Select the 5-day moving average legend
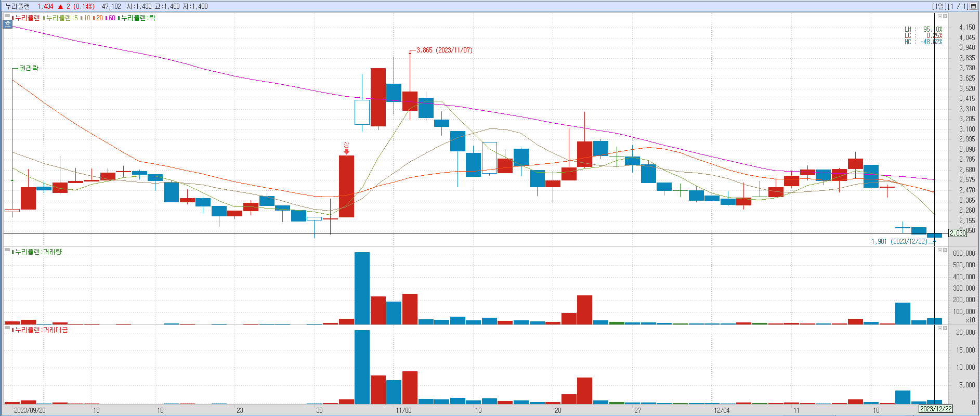The height and width of the screenshot is (416, 980). [61, 18]
